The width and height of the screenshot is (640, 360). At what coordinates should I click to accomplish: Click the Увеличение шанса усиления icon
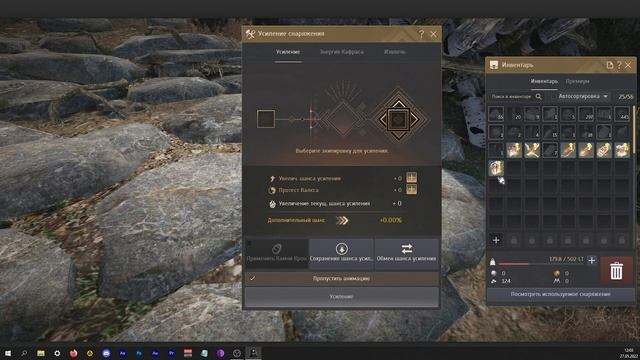tap(272, 179)
